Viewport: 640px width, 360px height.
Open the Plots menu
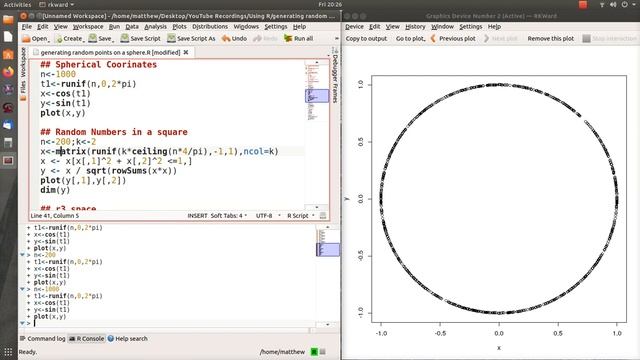[x=179, y=27]
